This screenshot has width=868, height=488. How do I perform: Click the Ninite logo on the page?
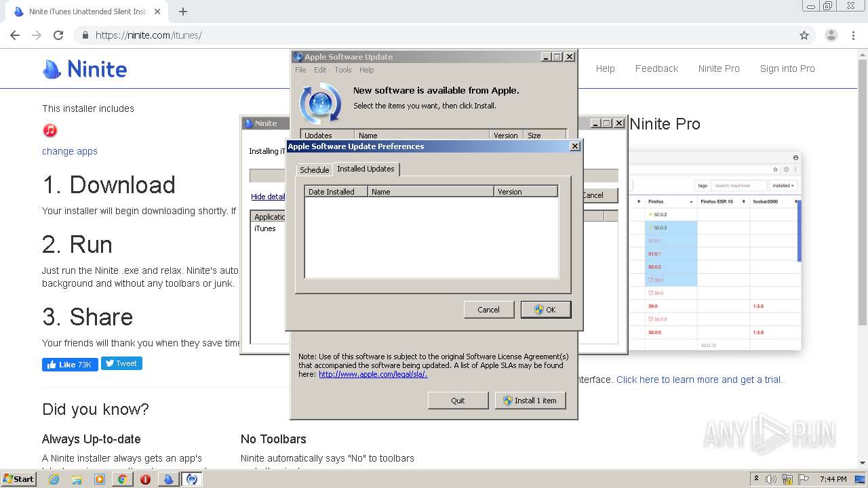(85, 68)
